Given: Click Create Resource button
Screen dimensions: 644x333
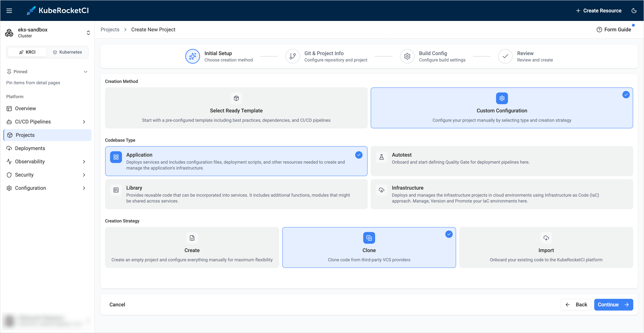Looking at the screenshot, I should pyautogui.click(x=598, y=11).
